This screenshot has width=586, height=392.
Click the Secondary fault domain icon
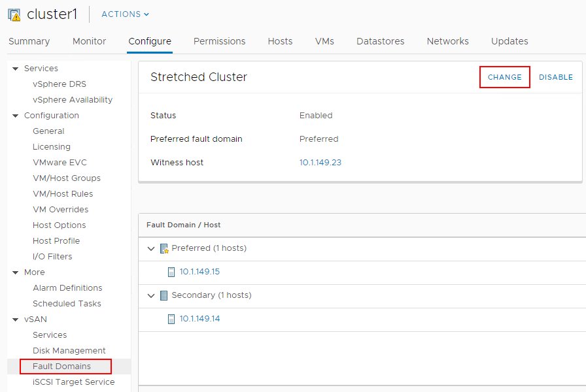pos(164,295)
